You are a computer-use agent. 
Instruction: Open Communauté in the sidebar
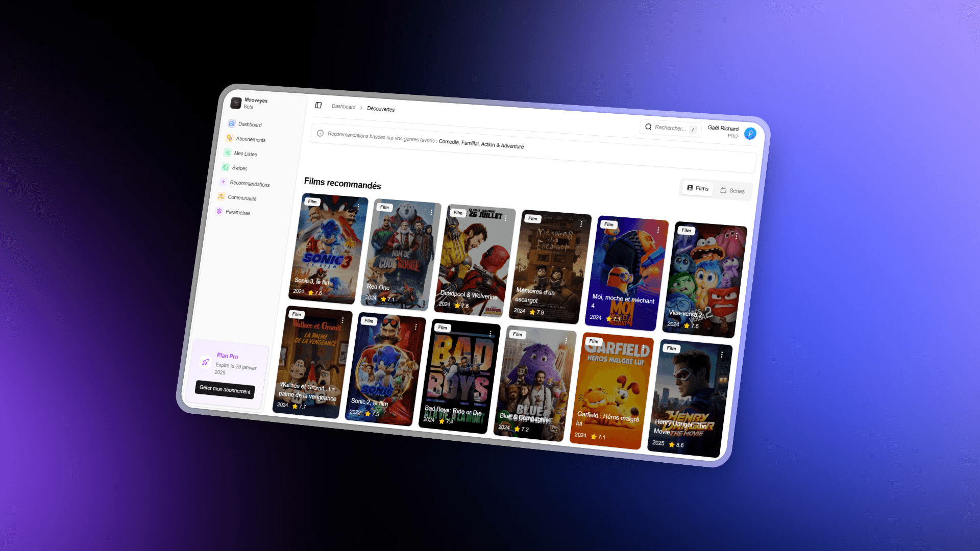[x=237, y=197]
